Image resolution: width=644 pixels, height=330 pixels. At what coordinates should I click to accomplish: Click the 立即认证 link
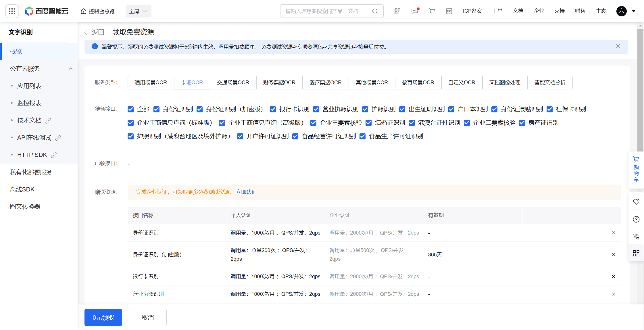coord(246,192)
